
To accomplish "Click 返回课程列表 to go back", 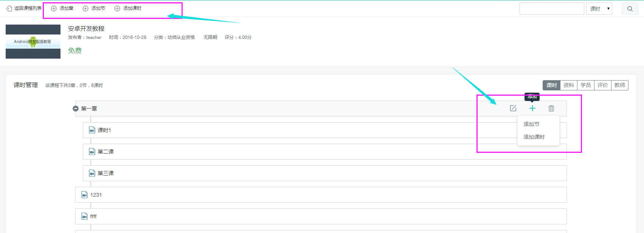I will [x=24, y=8].
